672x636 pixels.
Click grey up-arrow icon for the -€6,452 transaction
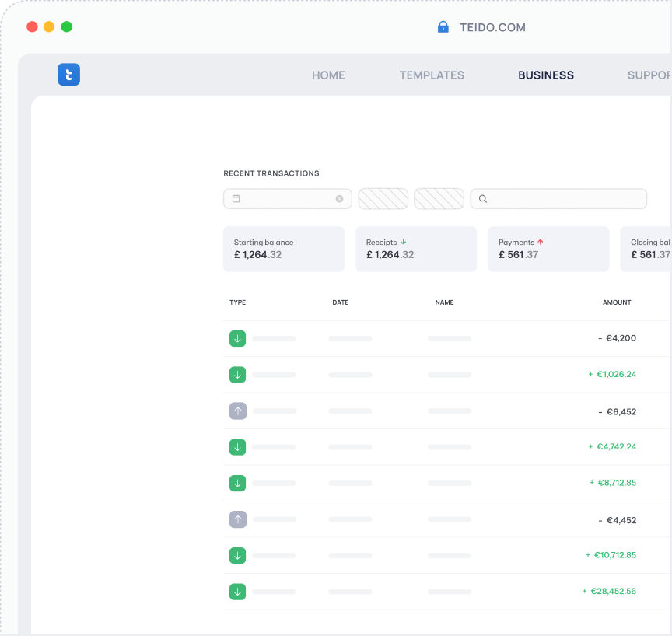pyautogui.click(x=238, y=411)
